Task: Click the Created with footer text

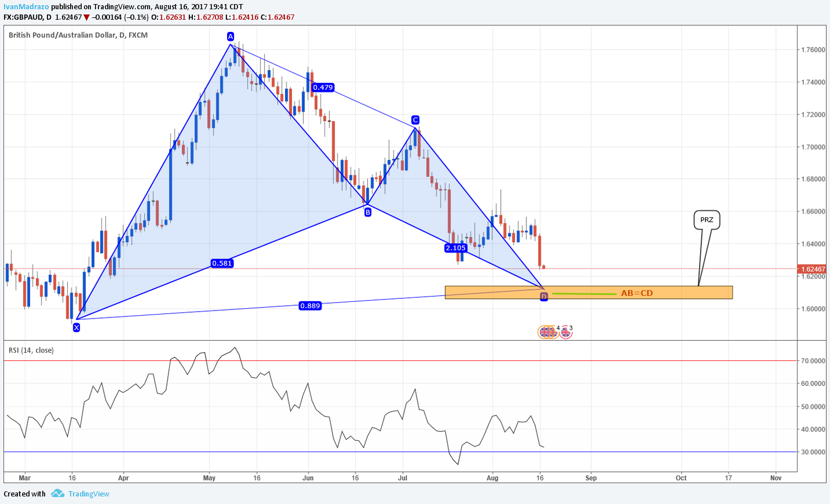Action: click(24, 494)
